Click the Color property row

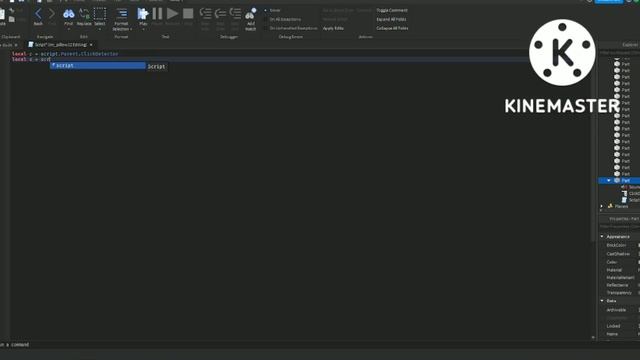620,262
